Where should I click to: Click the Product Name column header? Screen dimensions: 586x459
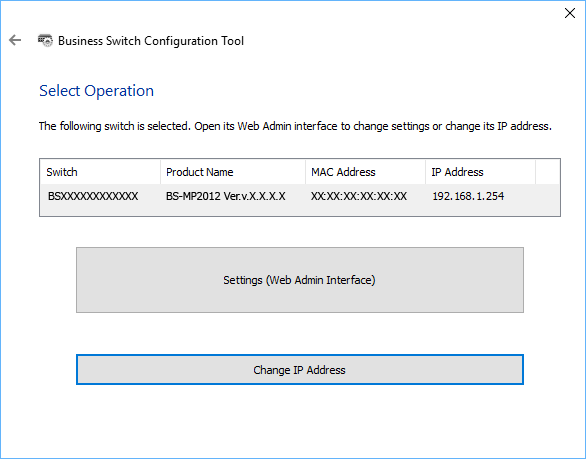tap(233, 172)
